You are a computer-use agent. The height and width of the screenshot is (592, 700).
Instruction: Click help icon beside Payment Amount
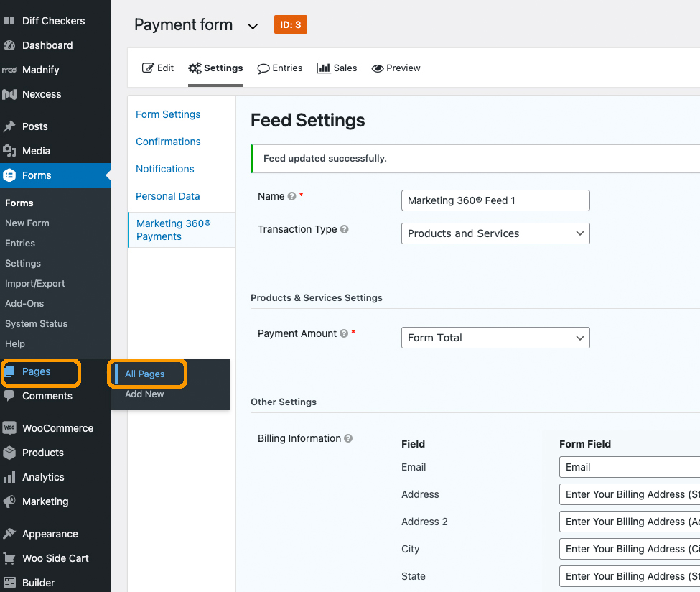pyautogui.click(x=344, y=333)
